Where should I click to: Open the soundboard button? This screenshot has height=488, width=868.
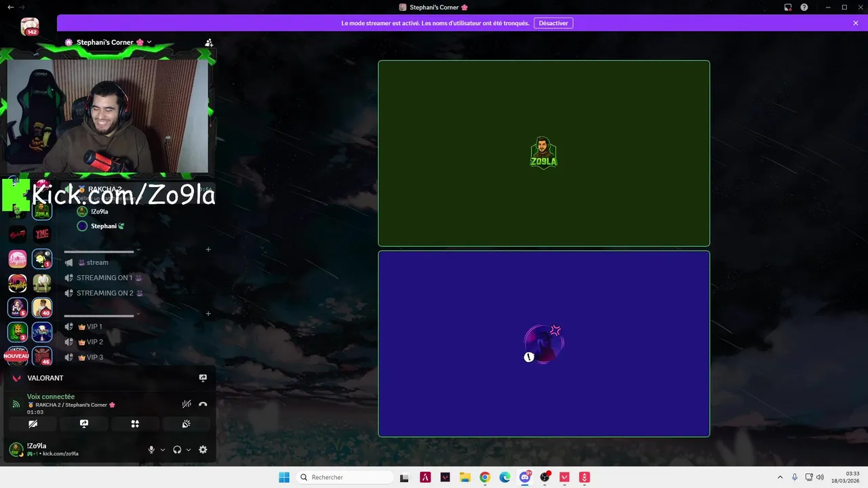click(x=186, y=424)
